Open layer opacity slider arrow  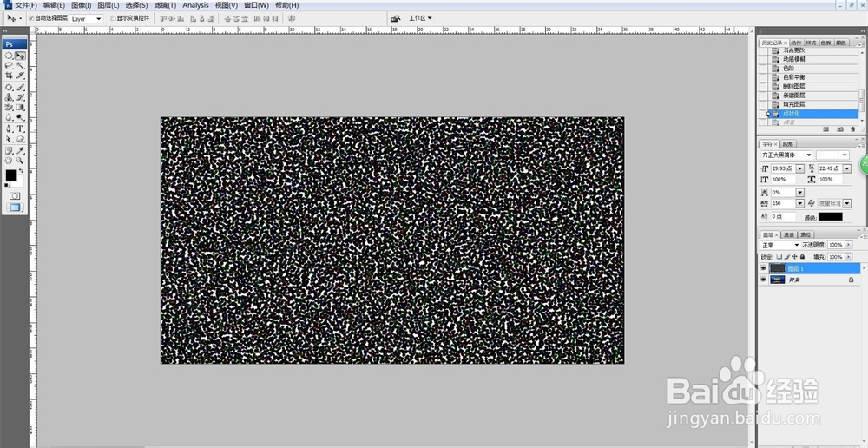click(849, 245)
